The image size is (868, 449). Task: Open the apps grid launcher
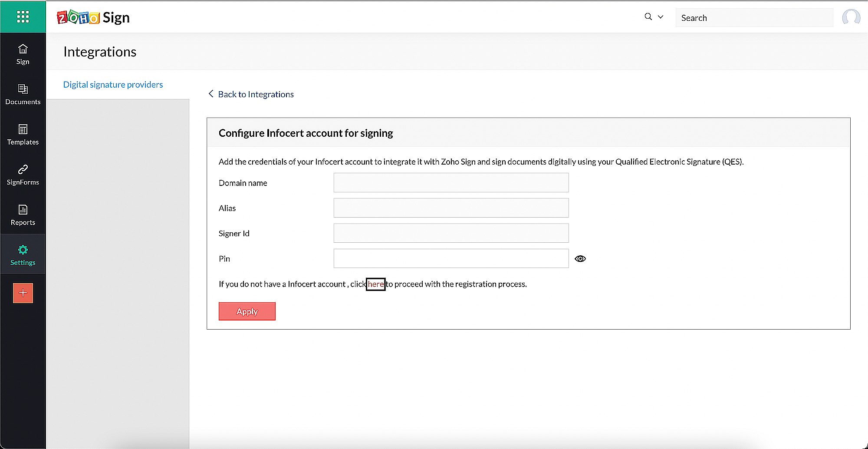tap(23, 17)
